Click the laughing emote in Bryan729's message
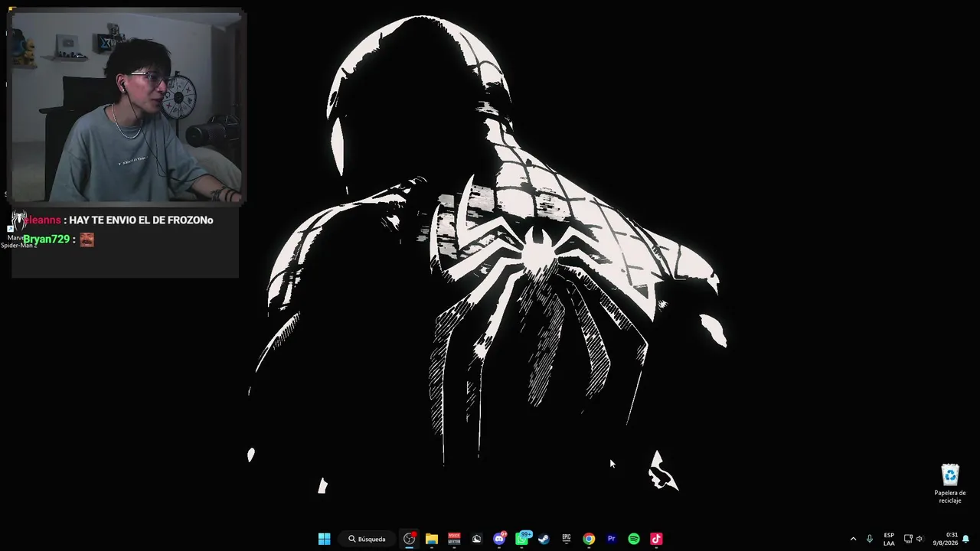 87,240
